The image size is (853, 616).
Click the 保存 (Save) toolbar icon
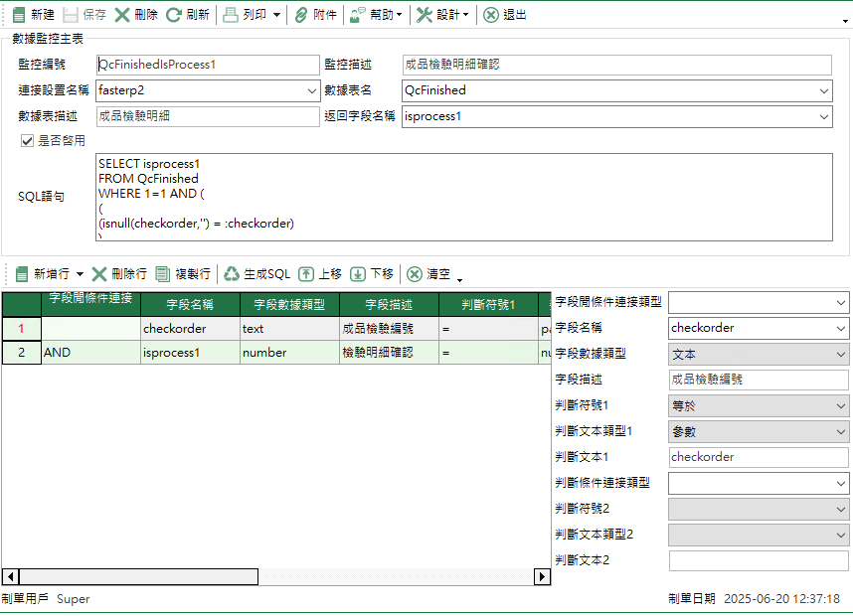click(x=71, y=15)
